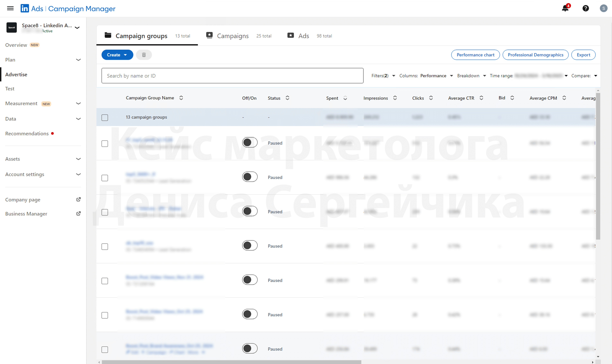This screenshot has width=612, height=364.
Task: Select the Campaign groups tab
Action: coord(147,36)
